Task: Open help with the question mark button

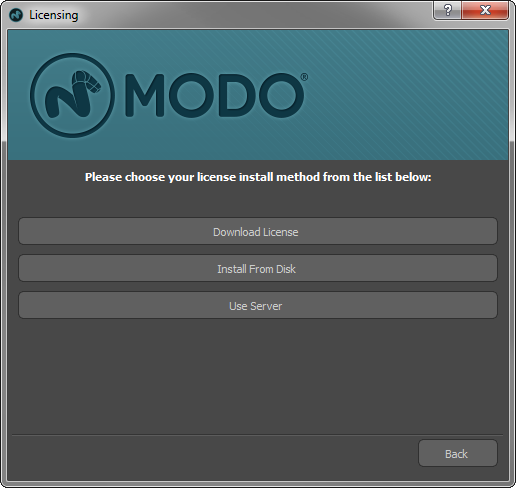Action: click(447, 10)
